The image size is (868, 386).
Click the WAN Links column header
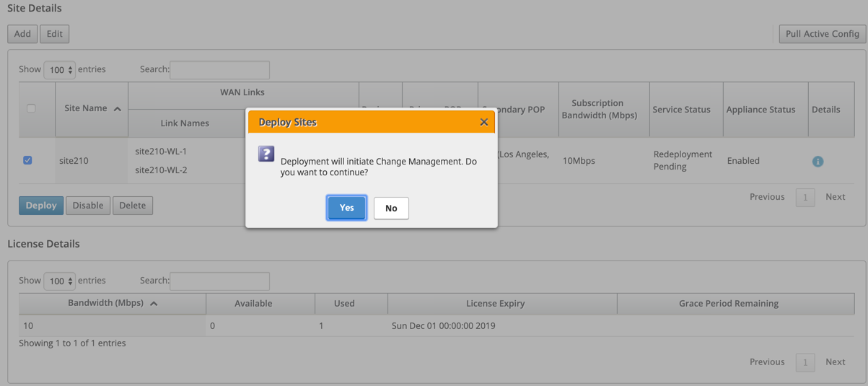tap(242, 92)
